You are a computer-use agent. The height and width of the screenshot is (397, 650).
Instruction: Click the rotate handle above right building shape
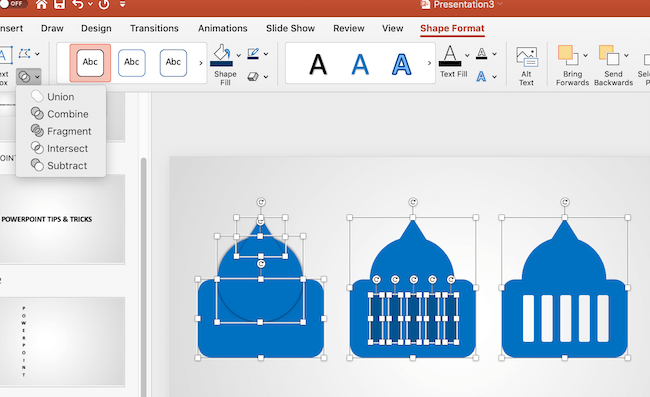565,202
